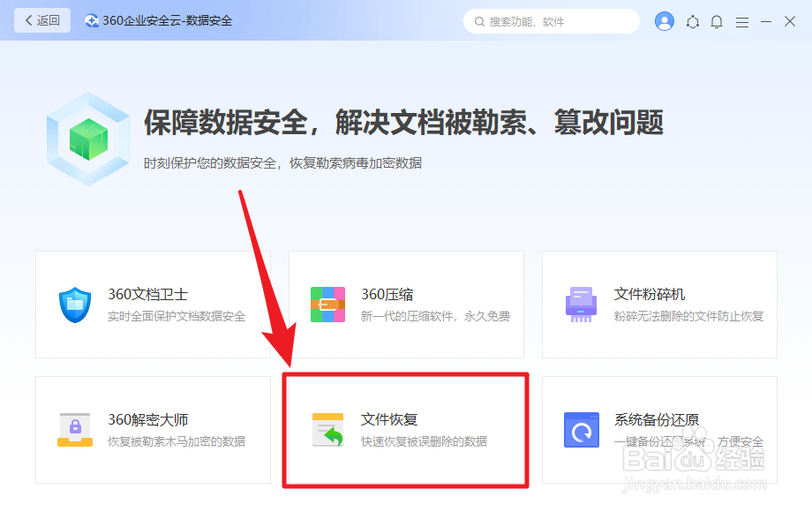
Task: Focus the 搜索功能、软件 search field
Action: point(551,21)
